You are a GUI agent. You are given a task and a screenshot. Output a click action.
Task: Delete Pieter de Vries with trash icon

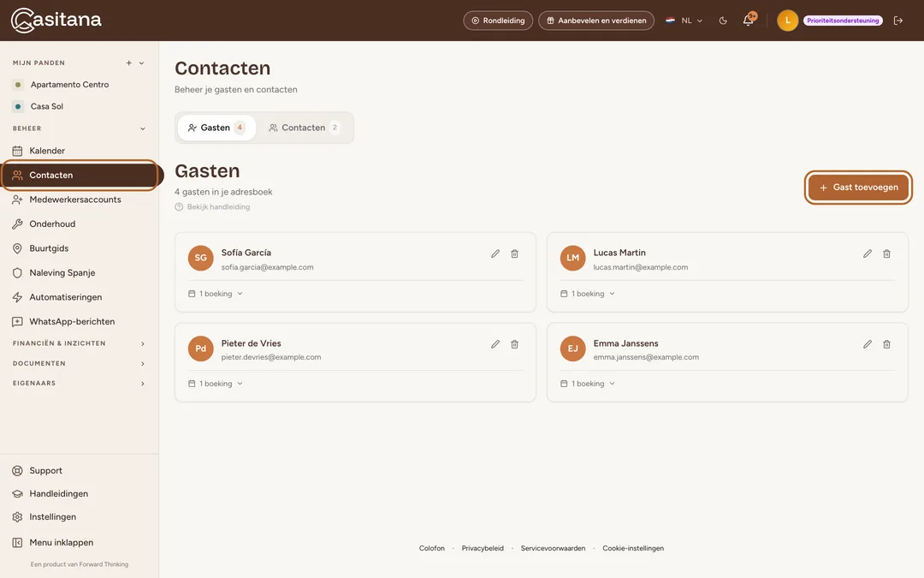tap(514, 344)
